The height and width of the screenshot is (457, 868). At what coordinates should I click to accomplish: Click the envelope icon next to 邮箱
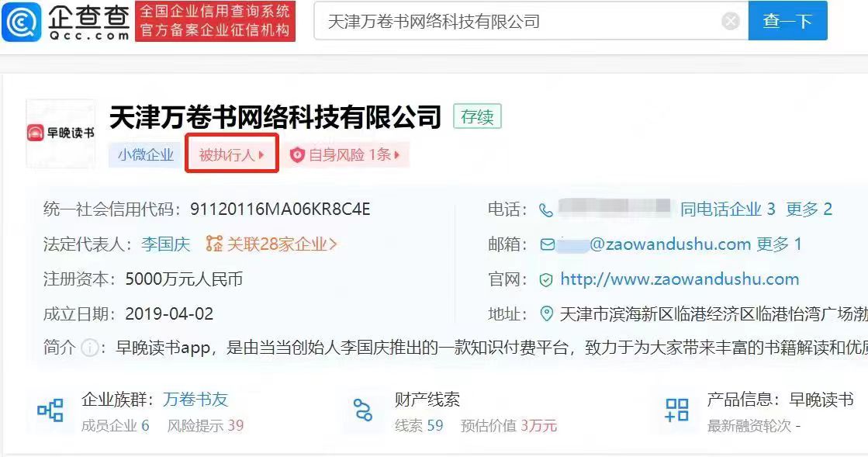pyautogui.click(x=547, y=244)
